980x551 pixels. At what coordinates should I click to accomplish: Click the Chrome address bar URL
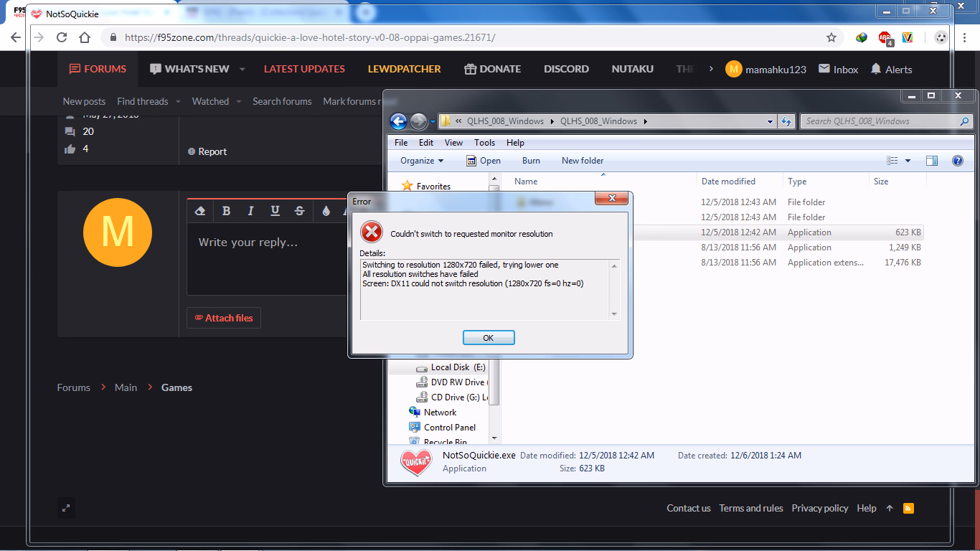point(310,37)
